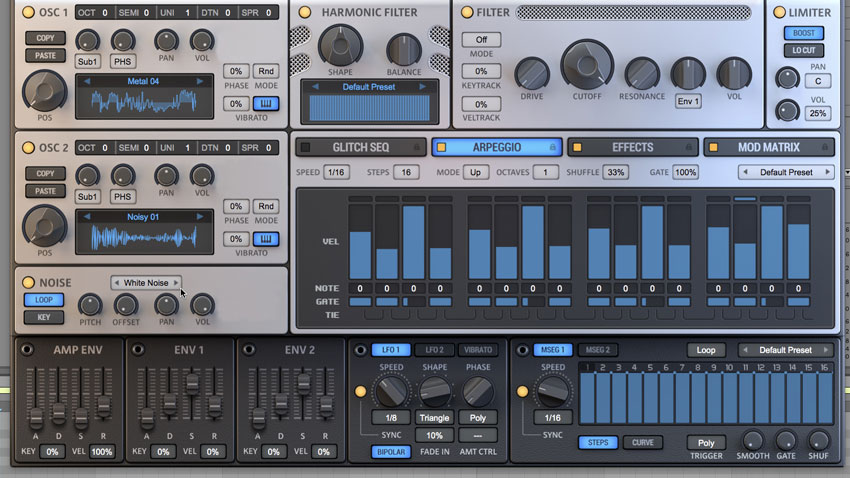
Task: Click the Filter VOL knob
Action: (734, 74)
